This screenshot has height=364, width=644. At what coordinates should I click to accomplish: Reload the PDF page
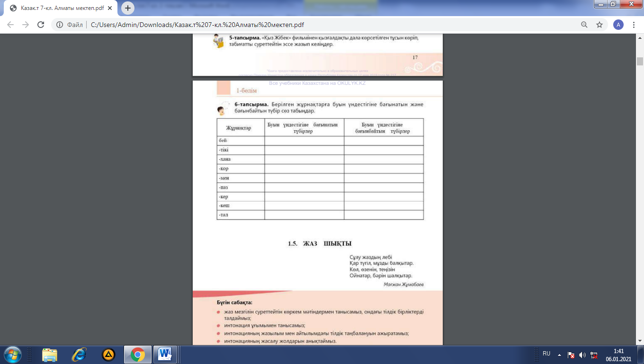click(41, 25)
